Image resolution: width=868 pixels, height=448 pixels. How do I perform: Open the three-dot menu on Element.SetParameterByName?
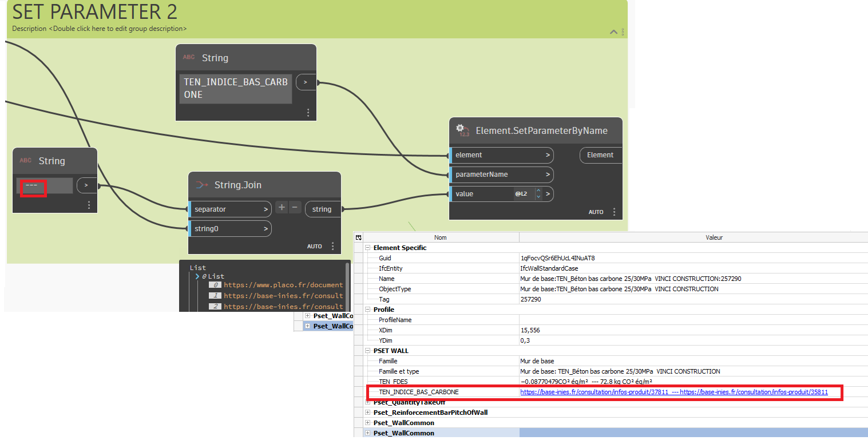coord(614,212)
